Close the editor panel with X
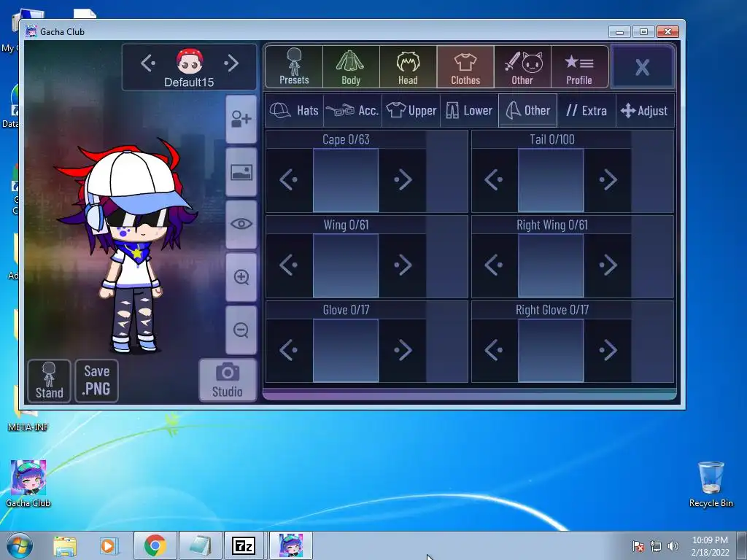The height and width of the screenshot is (560, 747). click(642, 67)
